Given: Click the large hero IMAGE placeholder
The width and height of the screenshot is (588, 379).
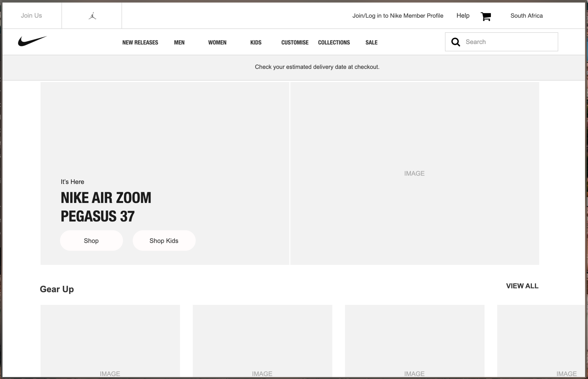Looking at the screenshot, I should tap(415, 174).
